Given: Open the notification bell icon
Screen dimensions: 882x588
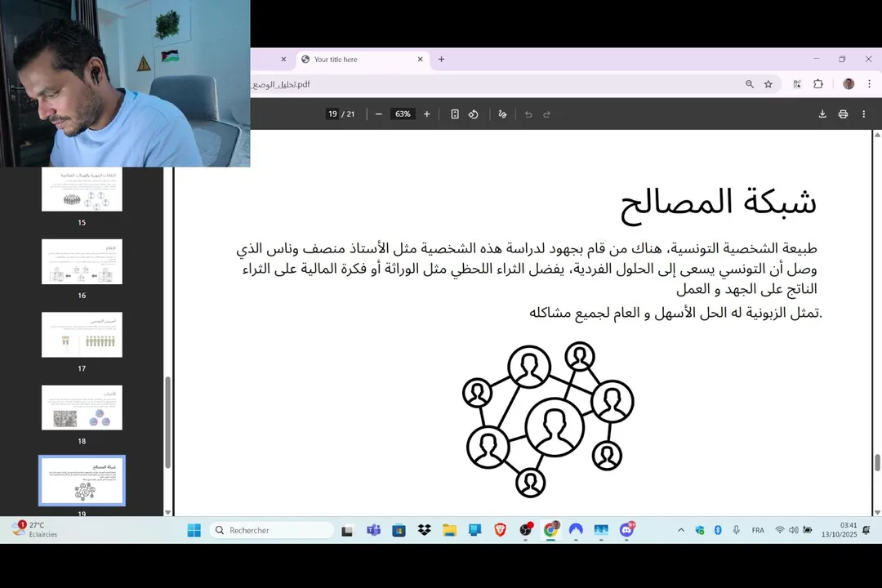Looking at the screenshot, I should (866, 530).
